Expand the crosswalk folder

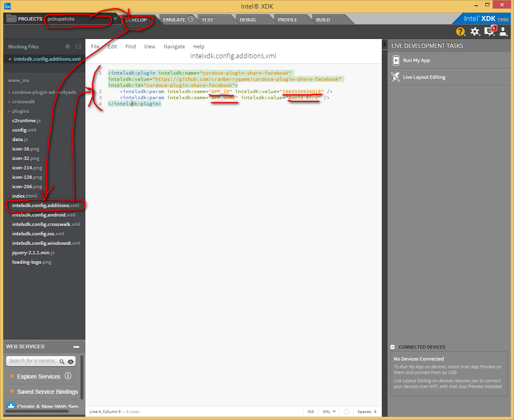(9, 102)
